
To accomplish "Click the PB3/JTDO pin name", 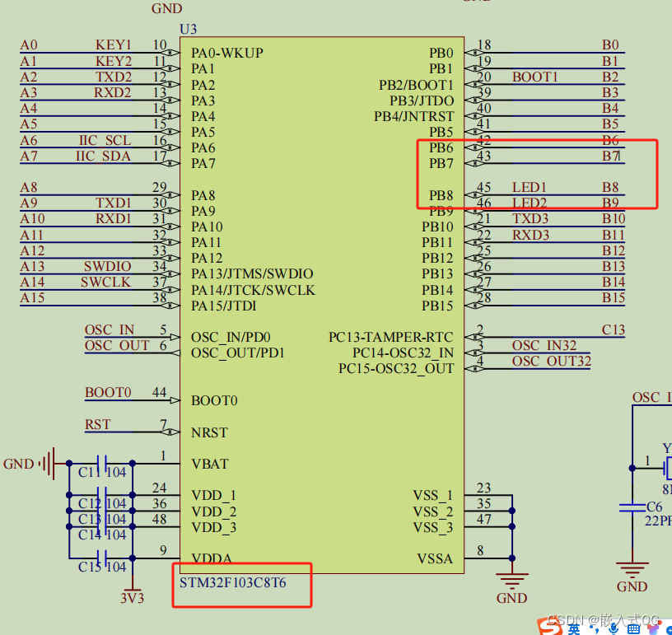I will click(422, 100).
